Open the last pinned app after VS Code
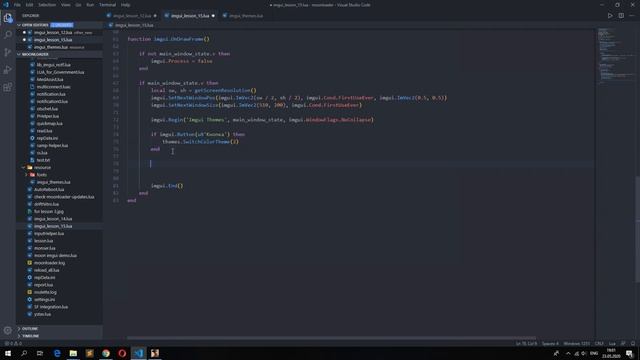 pyautogui.click(x=155, y=353)
